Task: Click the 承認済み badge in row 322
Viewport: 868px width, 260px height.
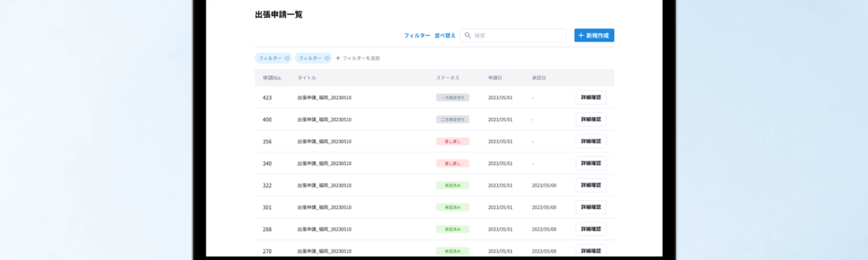Action: tap(453, 185)
